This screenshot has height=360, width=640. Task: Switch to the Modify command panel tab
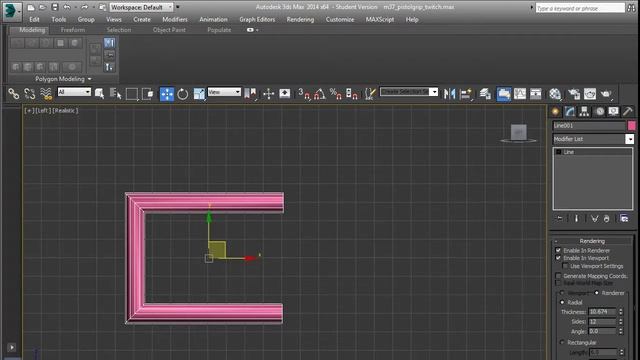570,111
